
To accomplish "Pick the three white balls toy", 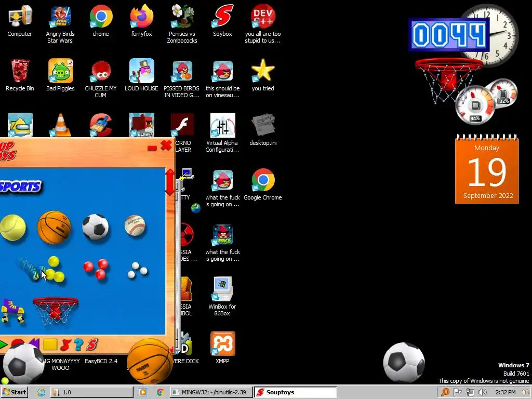I will pyautogui.click(x=137, y=270).
